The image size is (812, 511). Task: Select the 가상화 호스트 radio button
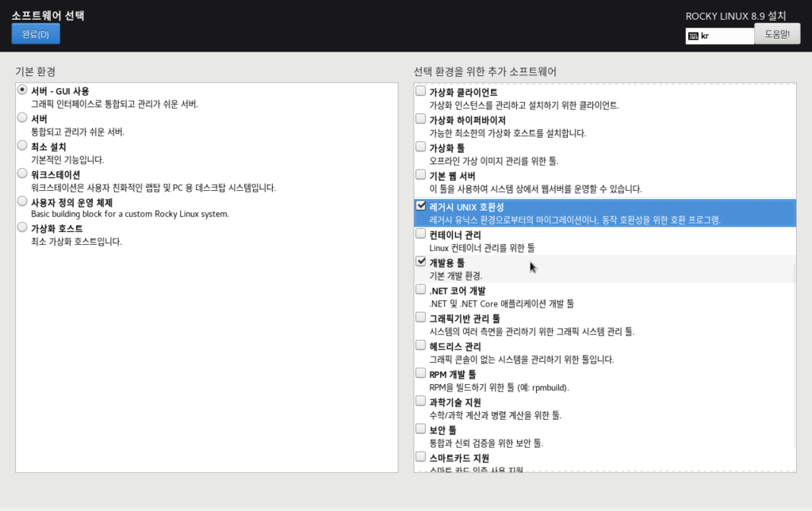point(22,227)
